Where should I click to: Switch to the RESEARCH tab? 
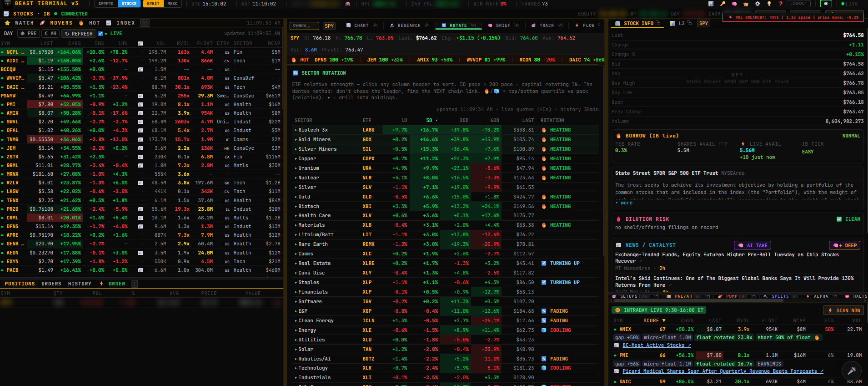point(409,25)
